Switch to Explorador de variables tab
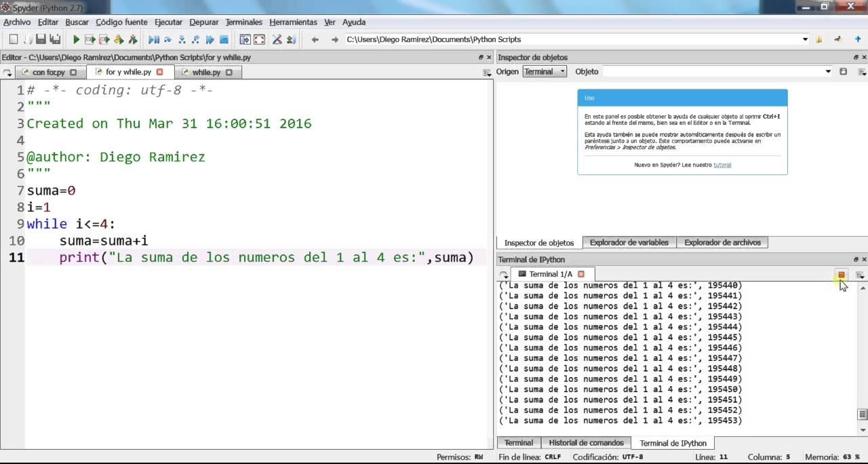The width and height of the screenshot is (868, 464). coord(629,242)
